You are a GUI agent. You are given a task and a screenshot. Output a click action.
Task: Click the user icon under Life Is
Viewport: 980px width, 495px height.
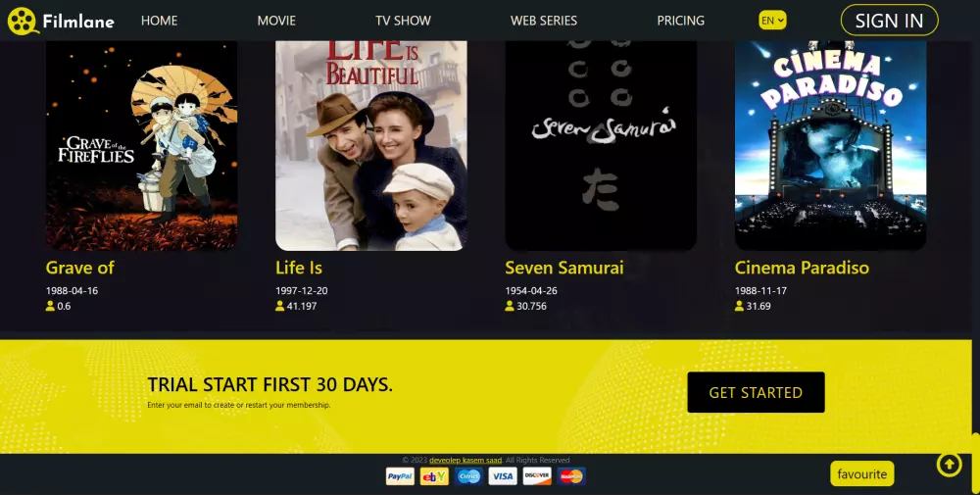click(280, 306)
